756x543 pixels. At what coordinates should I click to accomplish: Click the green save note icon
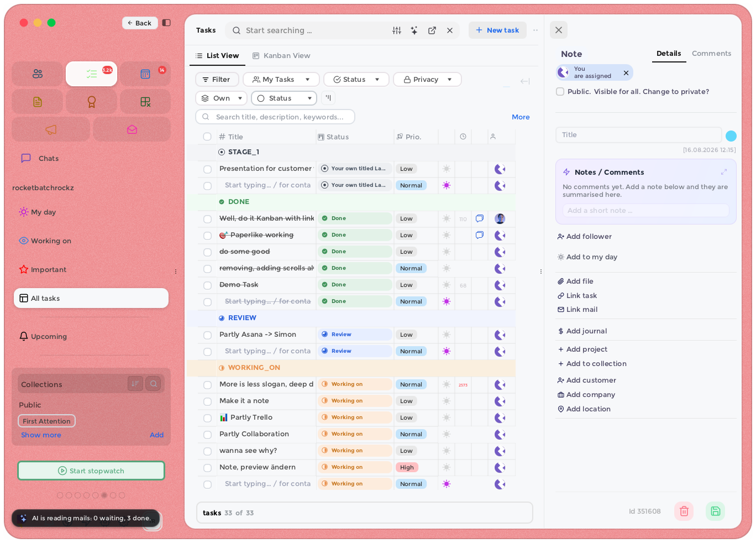pyautogui.click(x=716, y=511)
